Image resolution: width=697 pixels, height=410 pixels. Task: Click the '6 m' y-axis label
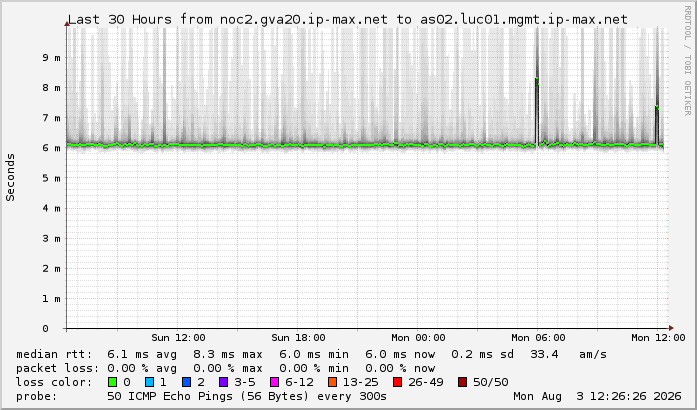(52, 148)
